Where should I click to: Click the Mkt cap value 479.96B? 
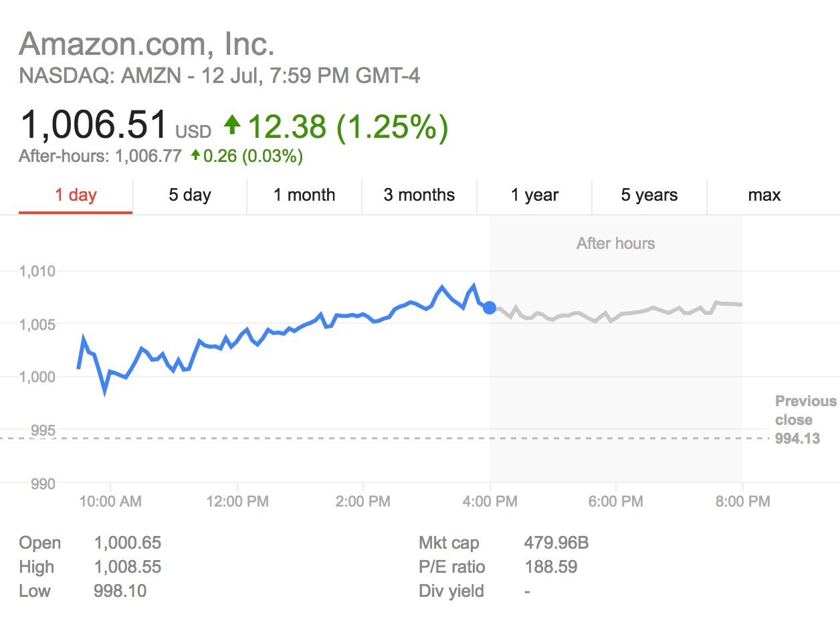click(x=556, y=543)
